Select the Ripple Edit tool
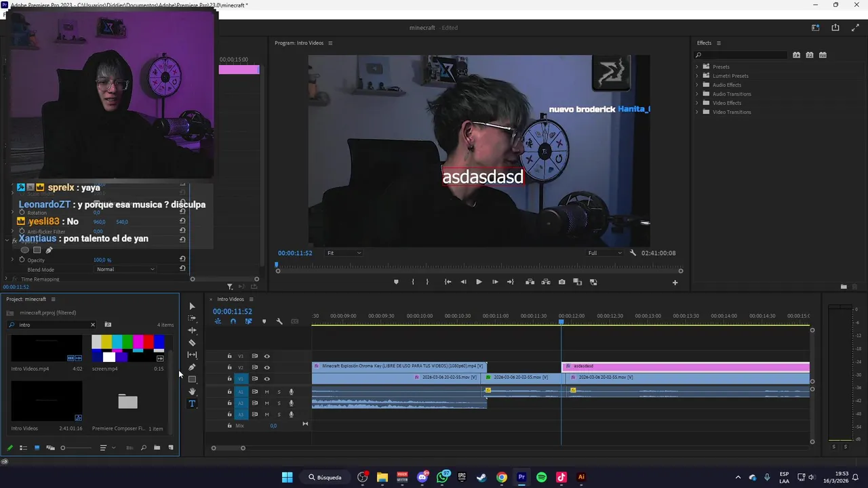The height and width of the screenshot is (488, 868). coord(192,330)
